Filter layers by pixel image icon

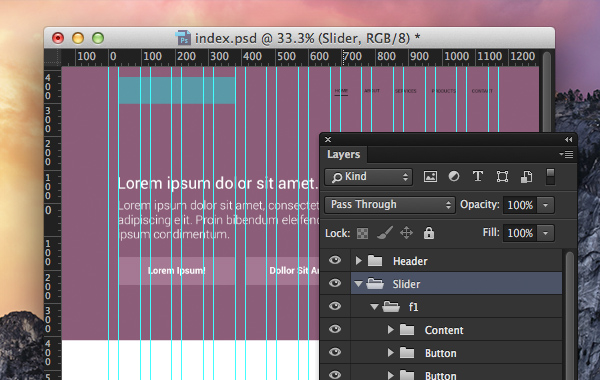430,176
